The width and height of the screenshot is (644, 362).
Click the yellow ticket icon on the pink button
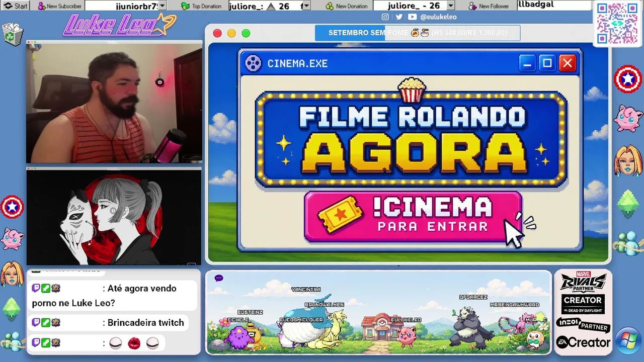click(x=340, y=215)
